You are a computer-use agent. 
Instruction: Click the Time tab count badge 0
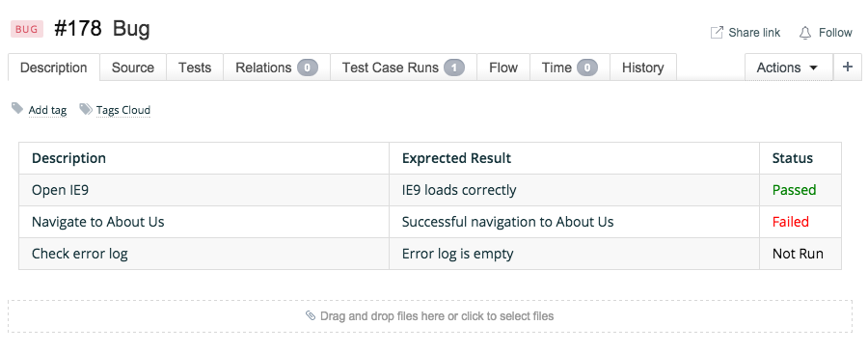click(587, 68)
